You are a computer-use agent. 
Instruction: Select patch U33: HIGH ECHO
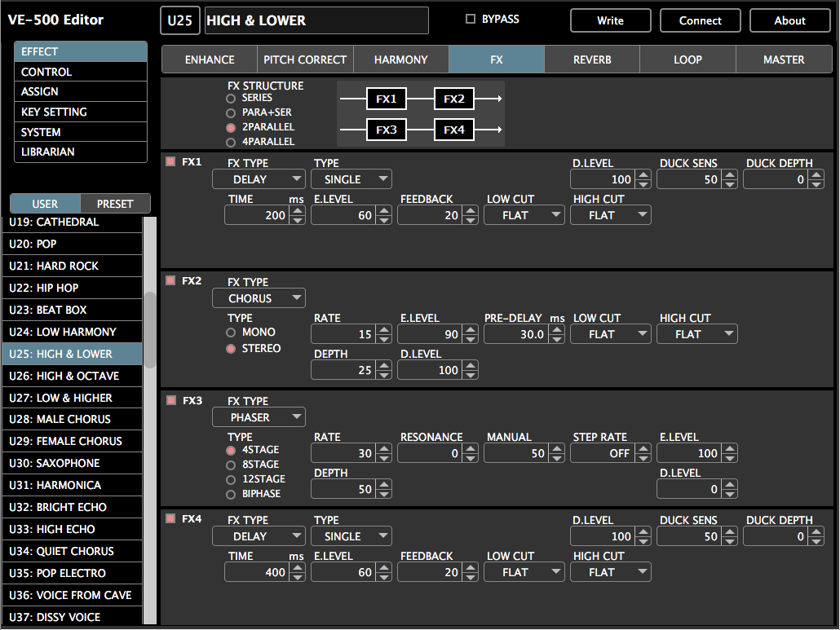[x=73, y=529]
